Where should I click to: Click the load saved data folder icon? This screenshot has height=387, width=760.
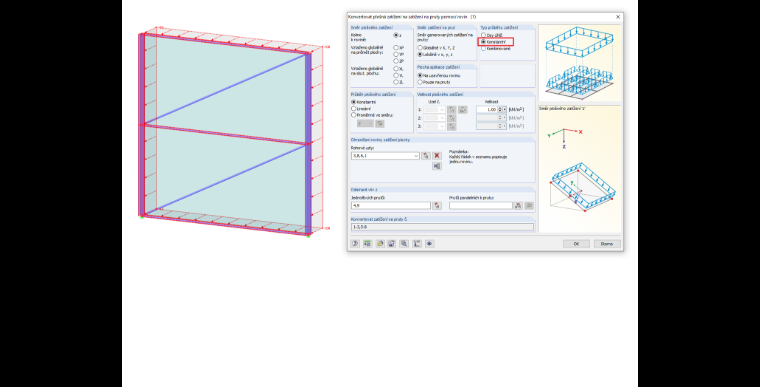pos(380,243)
